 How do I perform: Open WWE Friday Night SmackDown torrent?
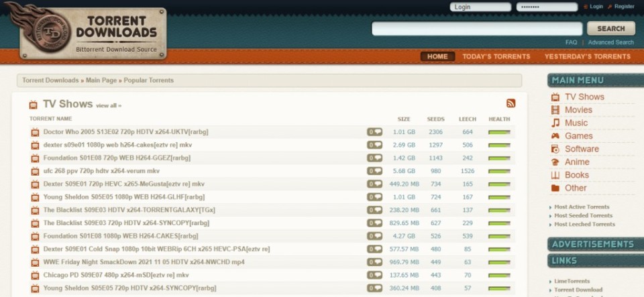(x=144, y=262)
